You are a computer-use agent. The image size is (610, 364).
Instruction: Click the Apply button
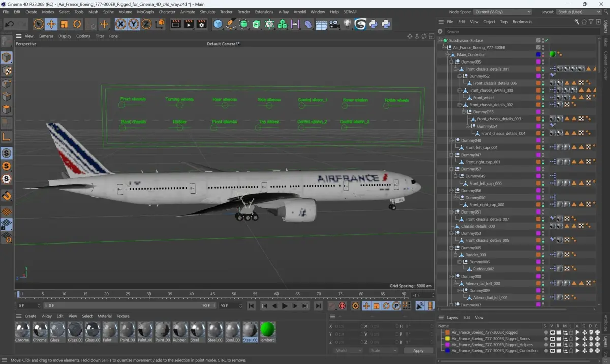click(418, 350)
